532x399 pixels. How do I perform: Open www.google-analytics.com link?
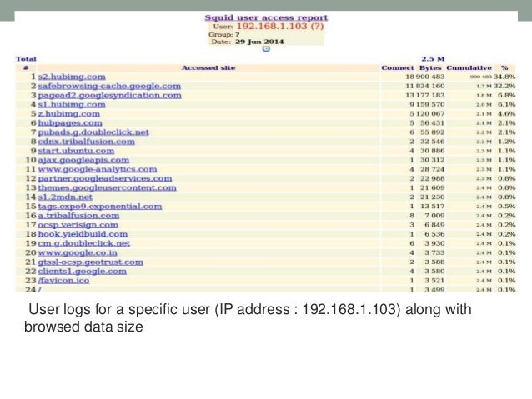pyautogui.click(x=98, y=169)
